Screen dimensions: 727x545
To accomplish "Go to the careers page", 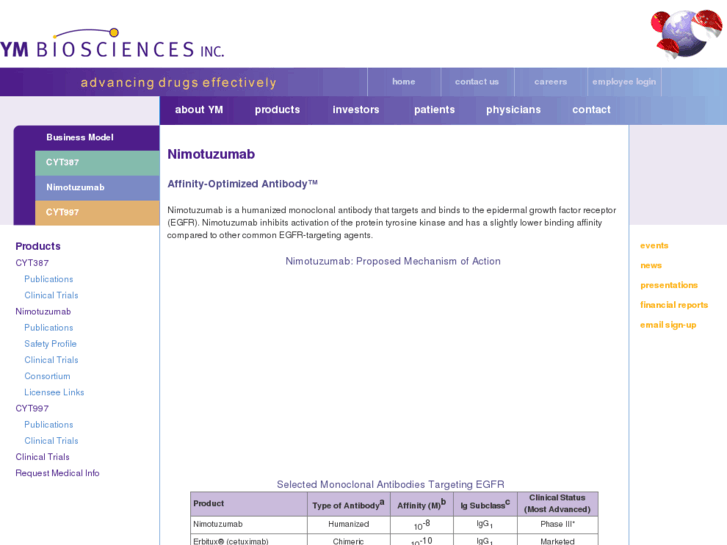I will [x=550, y=82].
